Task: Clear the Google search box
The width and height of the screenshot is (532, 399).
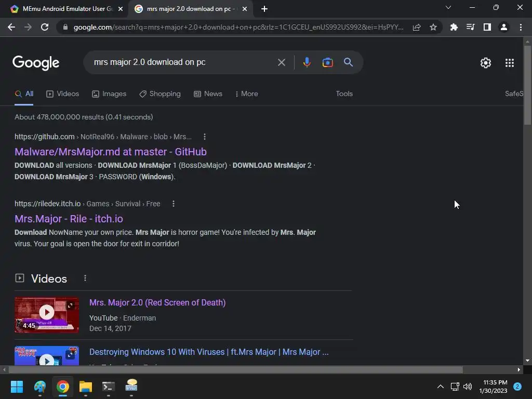Action: coord(281,62)
